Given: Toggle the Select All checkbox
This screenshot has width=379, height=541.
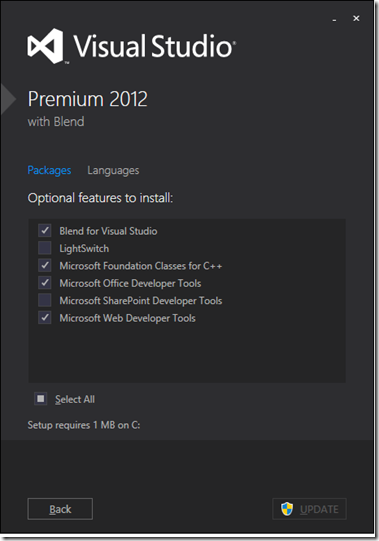Looking at the screenshot, I should [x=41, y=399].
